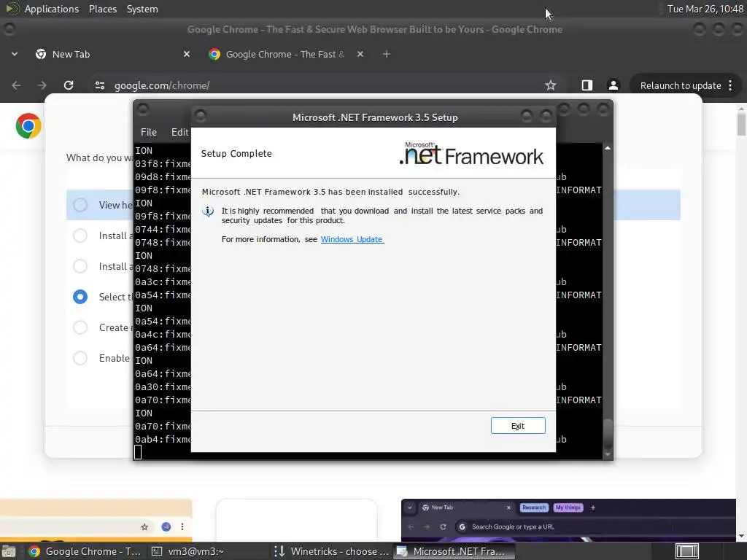This screenshot has height=560, width=747.
Task: Click the clock showing Tue Mar 26
Action: [x=705, y=9]
